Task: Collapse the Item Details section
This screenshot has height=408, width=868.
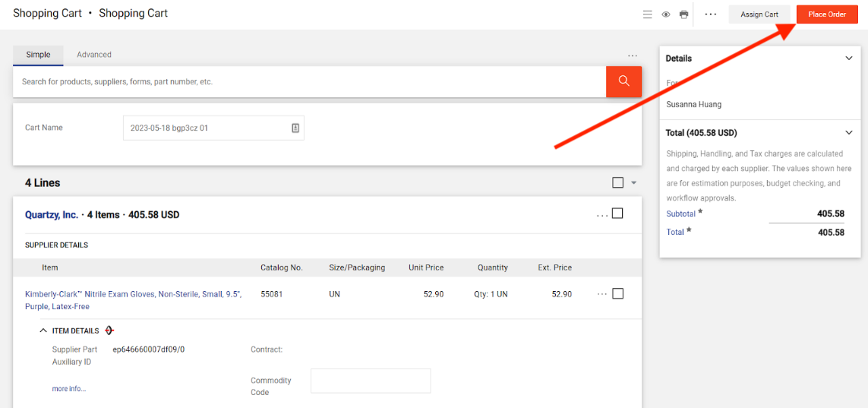Action: point(43,331)
